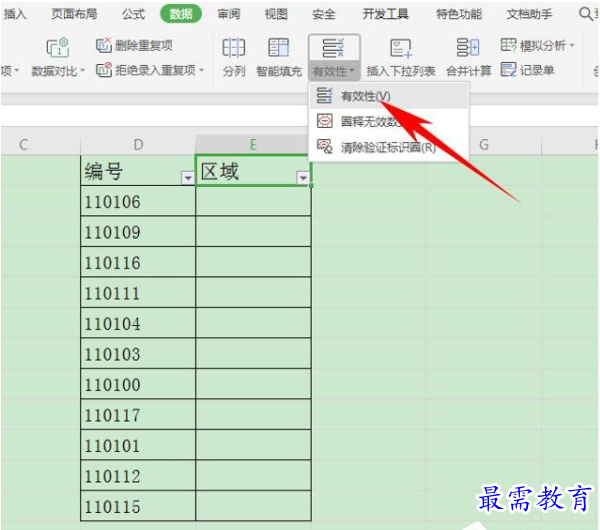The width and height of the screenshot is (600, 530).
Task: Expand the 有效性 dropdown label
Action: tap(334, 71)
